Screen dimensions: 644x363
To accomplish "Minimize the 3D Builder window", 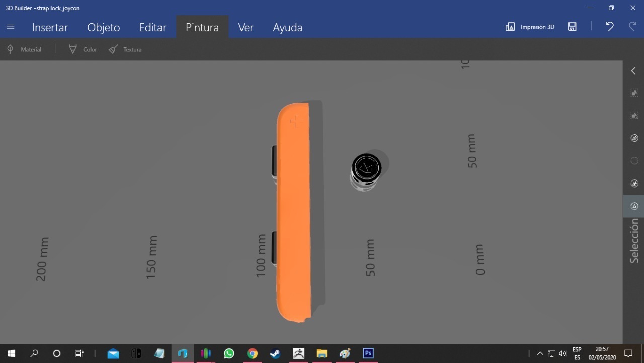I will [x=590, y=8].
